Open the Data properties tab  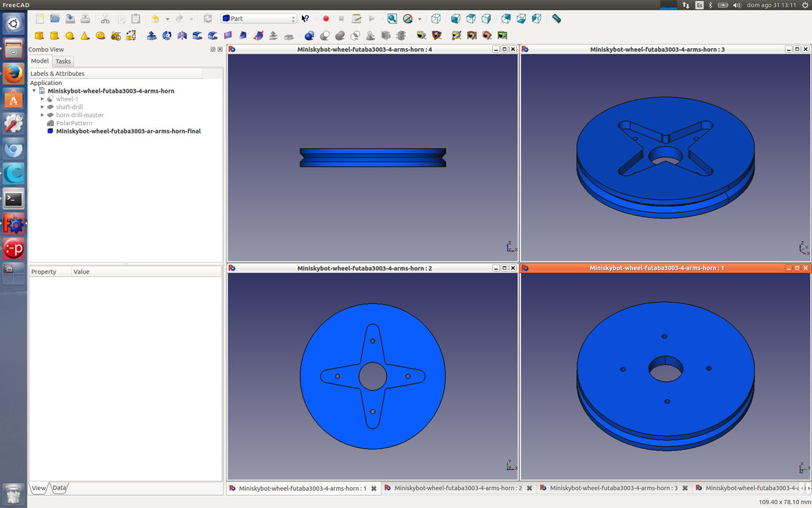(x=59, y=488)
